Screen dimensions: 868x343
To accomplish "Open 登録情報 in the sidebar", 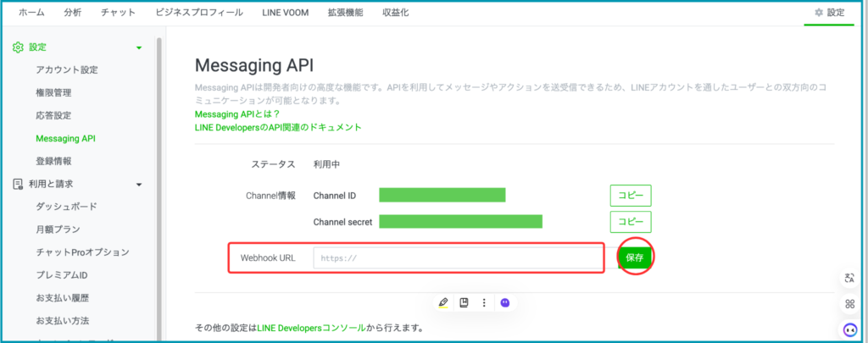I will coord(53,162).
